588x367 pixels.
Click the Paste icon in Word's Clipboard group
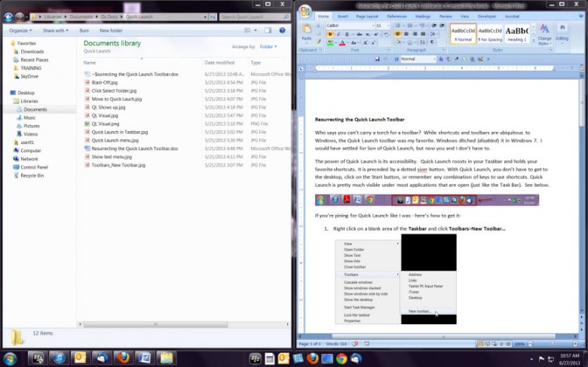point(306,29)
